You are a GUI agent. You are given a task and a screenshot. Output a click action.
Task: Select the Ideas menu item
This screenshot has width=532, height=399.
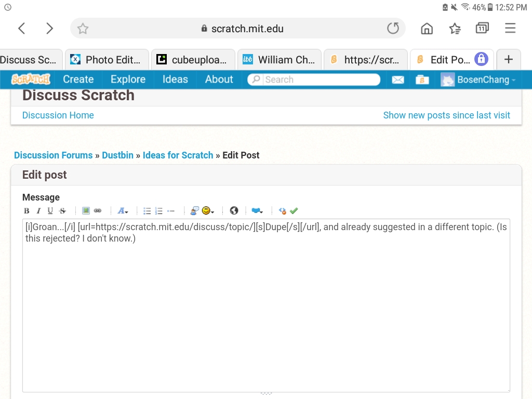[175, 79]
